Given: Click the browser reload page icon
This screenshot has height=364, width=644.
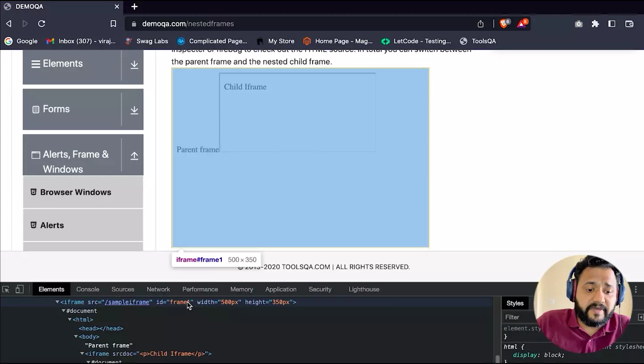Looking at the screenshot, I should click(42, 24).
